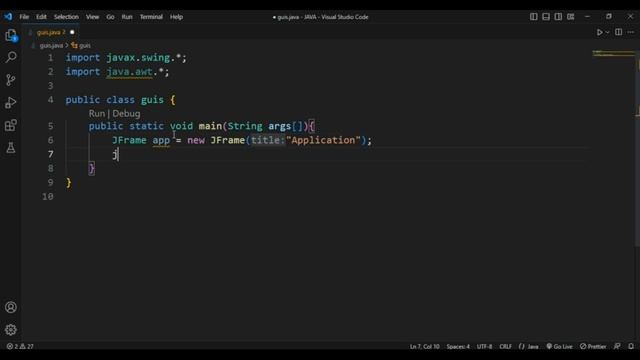Click the Prettier status item

(x=593, y=347)
